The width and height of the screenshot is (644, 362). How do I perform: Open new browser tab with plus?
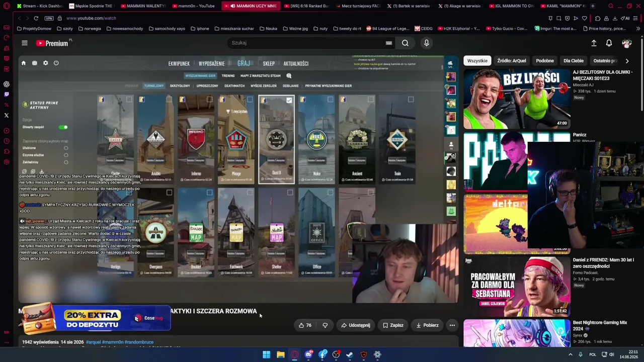[x=592, y=6]
